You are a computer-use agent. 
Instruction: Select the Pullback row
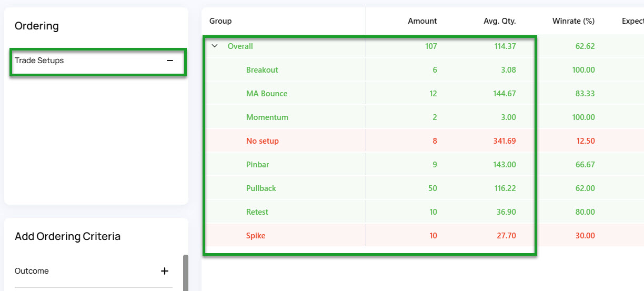(422, 188)
